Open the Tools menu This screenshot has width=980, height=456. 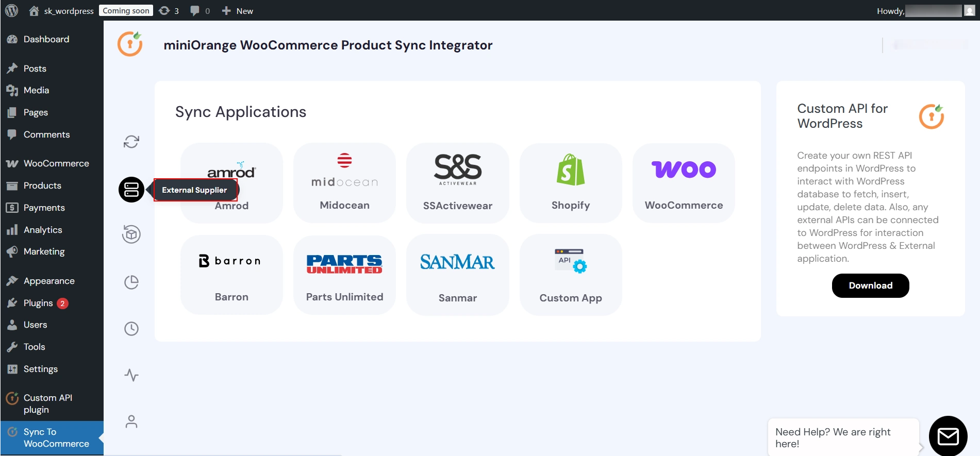point(52,347)
